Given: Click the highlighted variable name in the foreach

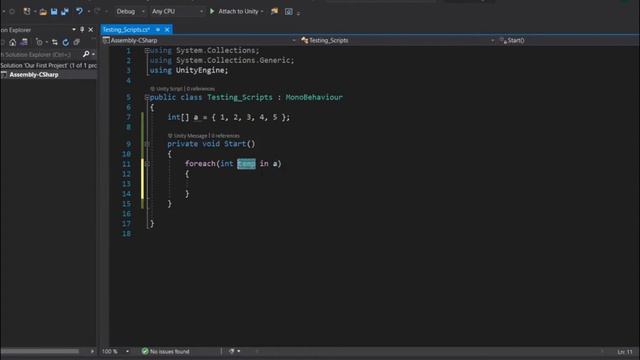Looking at the screenshot, I should 247,164.
